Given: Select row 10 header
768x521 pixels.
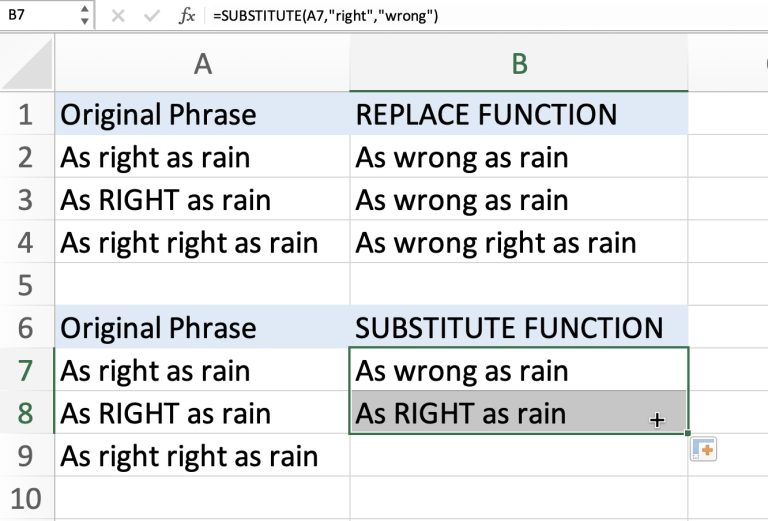Looking at the screenshot, I should pos(26,499).
